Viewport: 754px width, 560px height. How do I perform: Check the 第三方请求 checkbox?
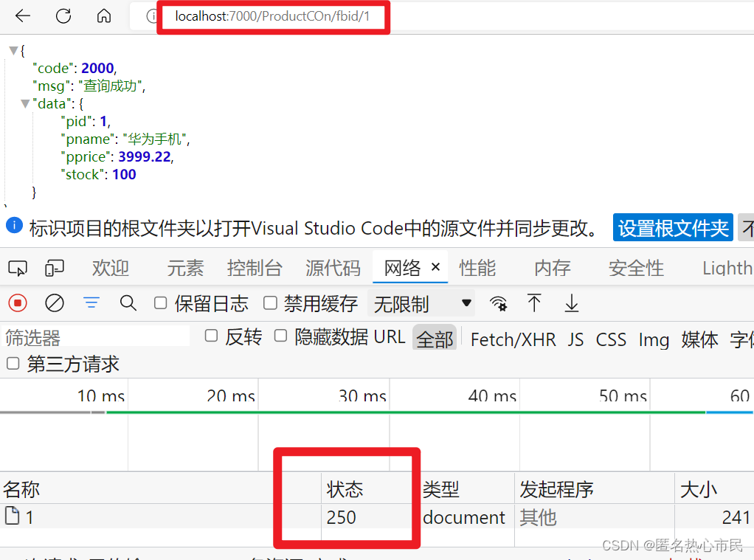pyautogui.click(x=13, y=363)
